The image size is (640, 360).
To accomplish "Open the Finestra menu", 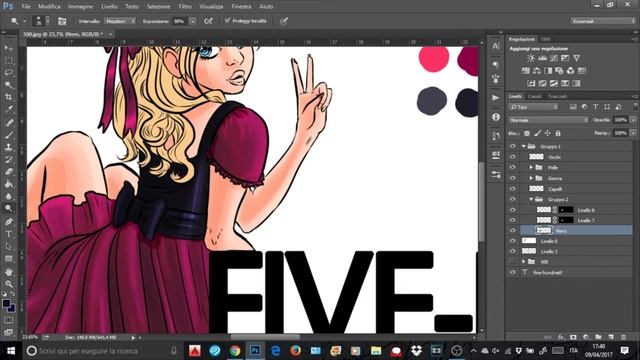I will point(241,7).
